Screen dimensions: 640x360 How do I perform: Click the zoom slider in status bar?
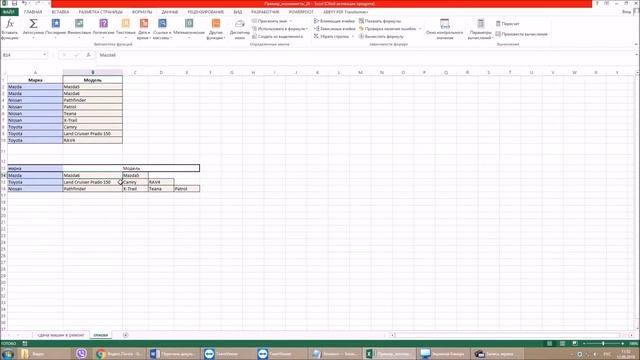click(603, 344)
